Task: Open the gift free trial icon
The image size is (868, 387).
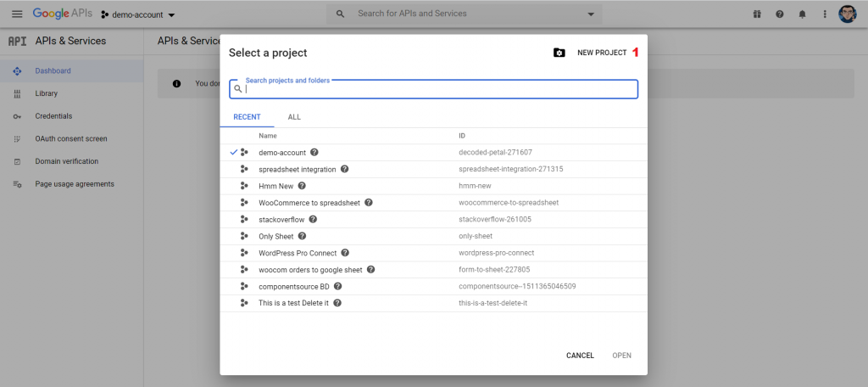Action: [x=757, y=14]
